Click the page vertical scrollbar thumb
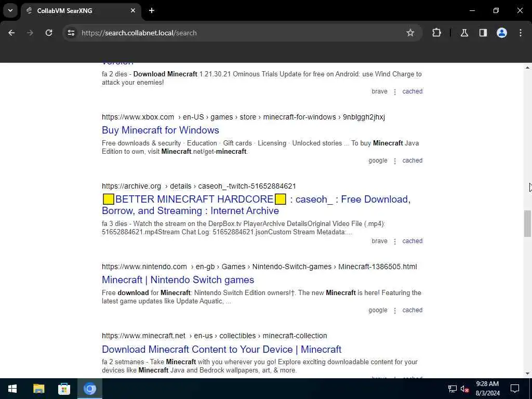This screenshot has width=532, height=399. [x=527, y=223]
